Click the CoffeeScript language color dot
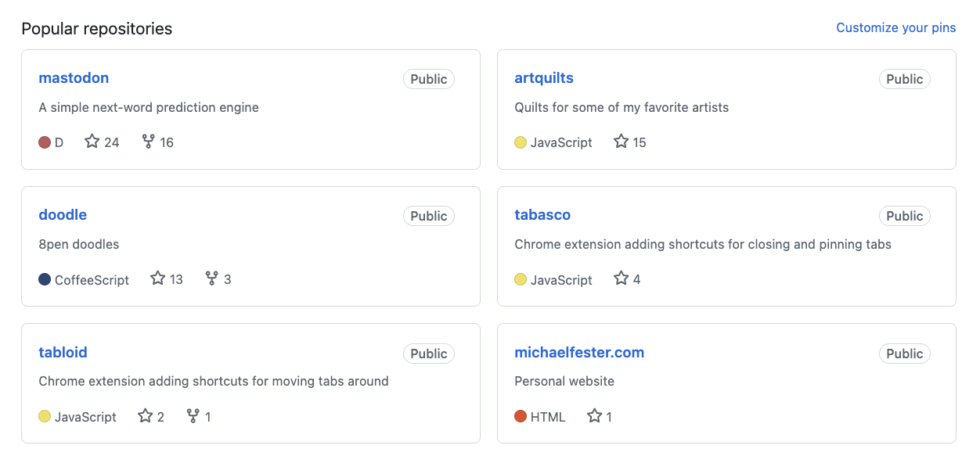 tap(45, 279)
